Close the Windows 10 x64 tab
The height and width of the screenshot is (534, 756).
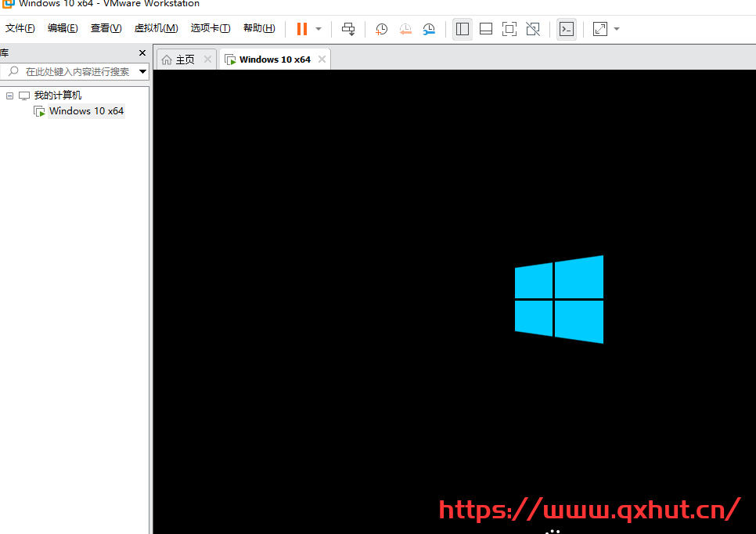[322, 60]
